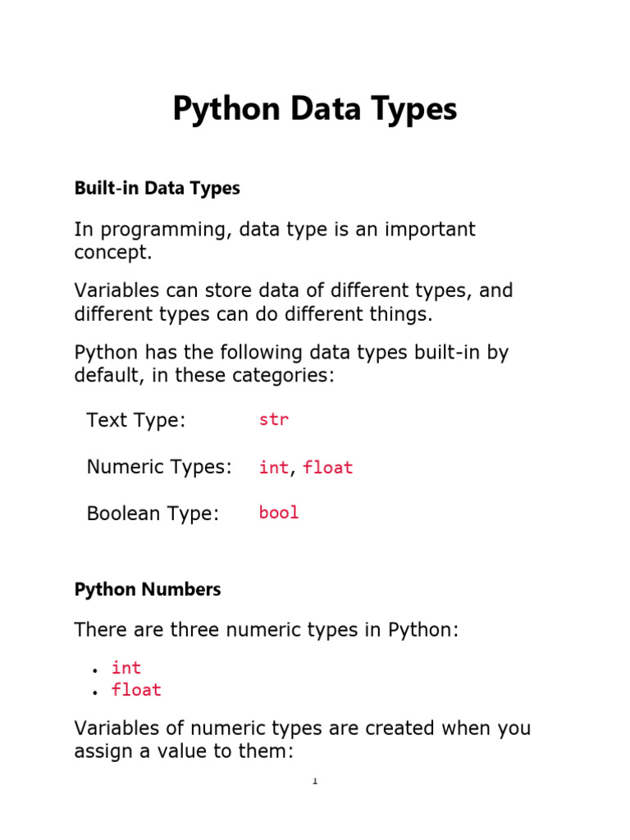
Task: Click the paragraph starting "In programming, data type"
Action: pos(275,240)
